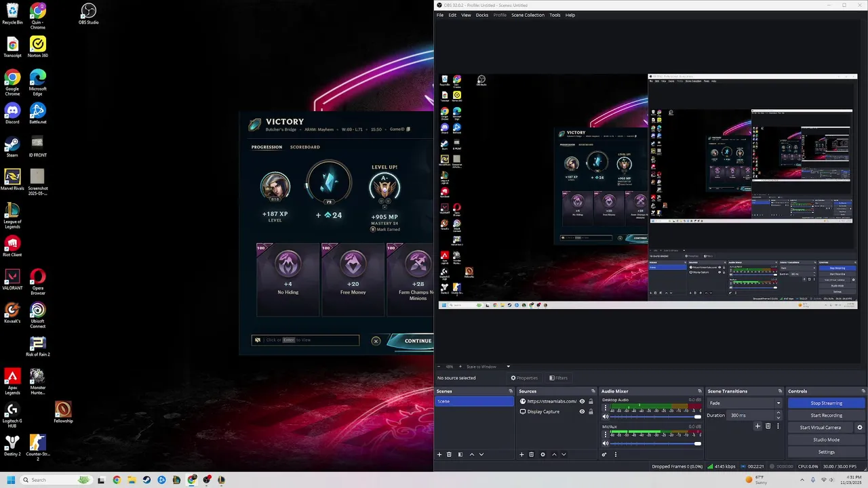868x488 pixels.
Task: Open OBS File menu
Action: click(440, 15)
